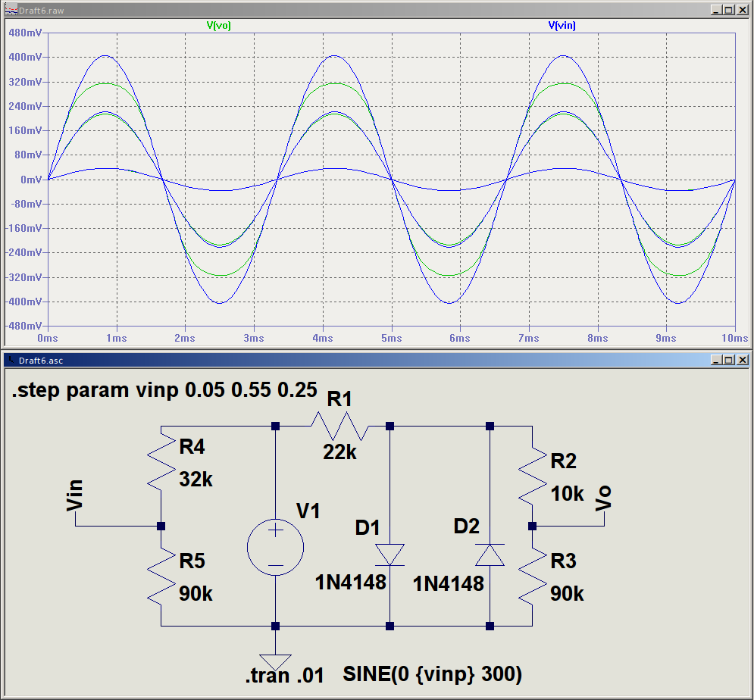Click the ground symbol below V1
The image size is (754, 700).
tap(276, 662)
